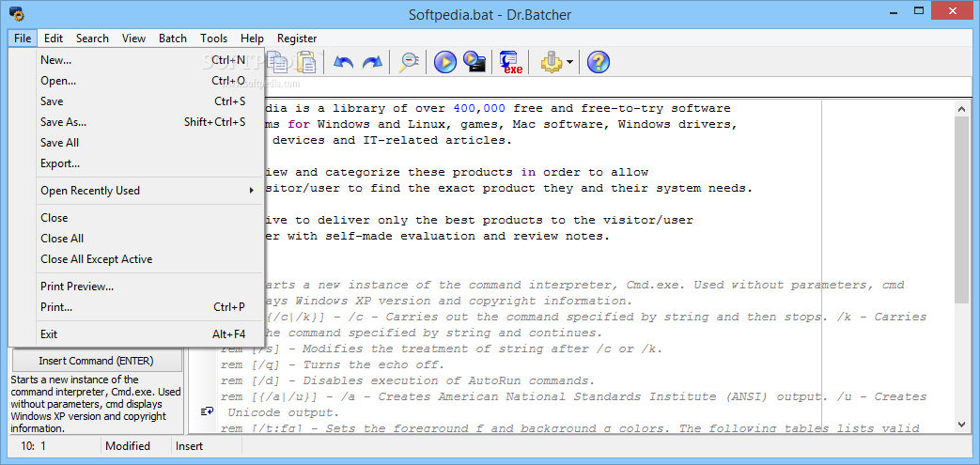Click the 'Modified' status bar entry
The height and width of the screenshot is (465, 980).
(x=128, y=446)
